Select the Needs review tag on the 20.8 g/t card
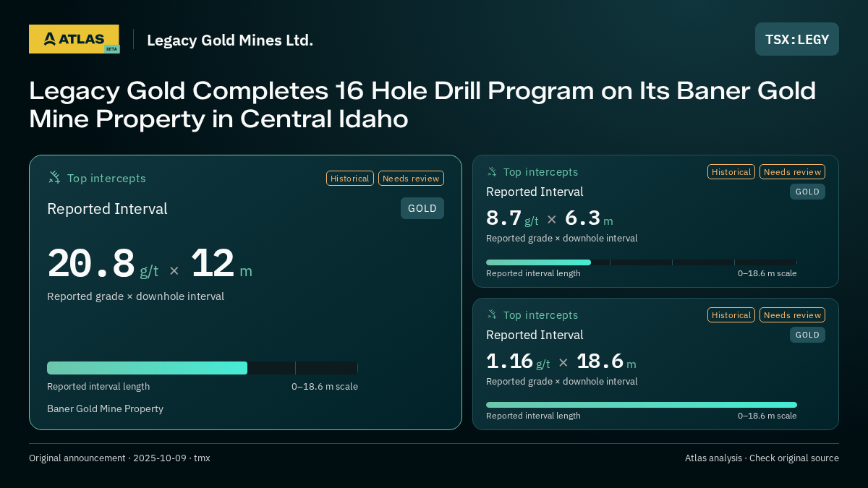The image size is (868, 488). 411,178
